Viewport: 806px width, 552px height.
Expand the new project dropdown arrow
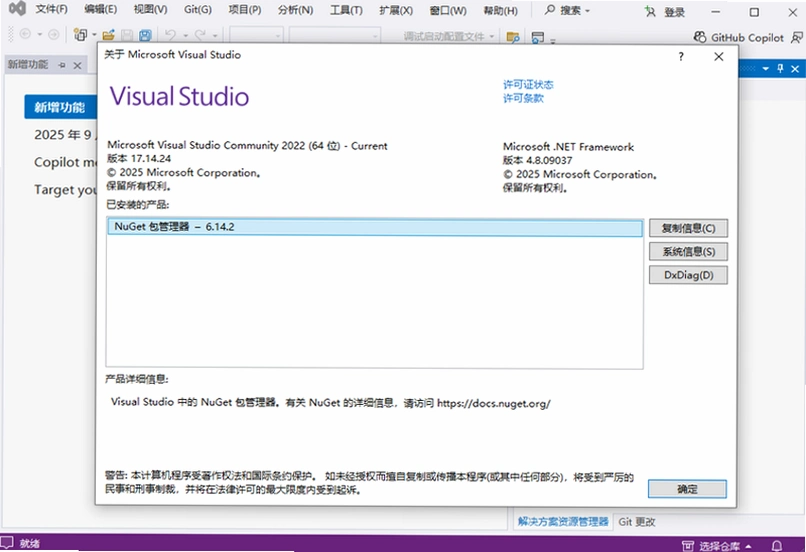94,35
